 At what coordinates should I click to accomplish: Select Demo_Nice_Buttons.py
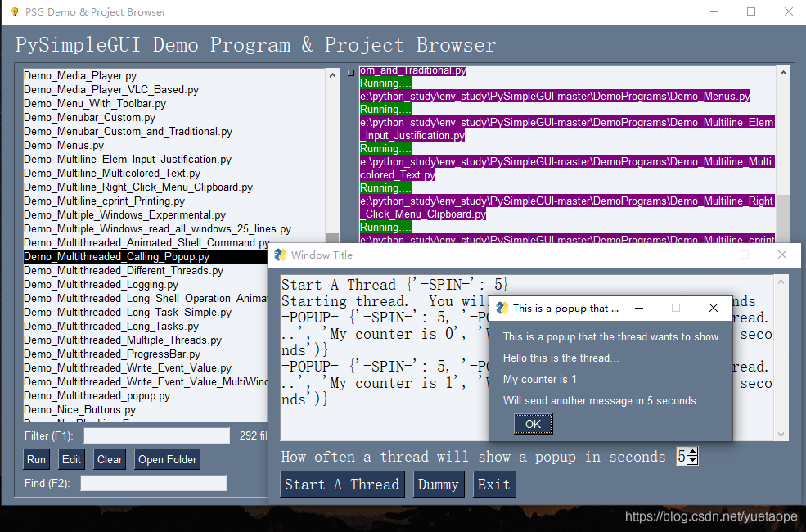[x=79, y=409]
